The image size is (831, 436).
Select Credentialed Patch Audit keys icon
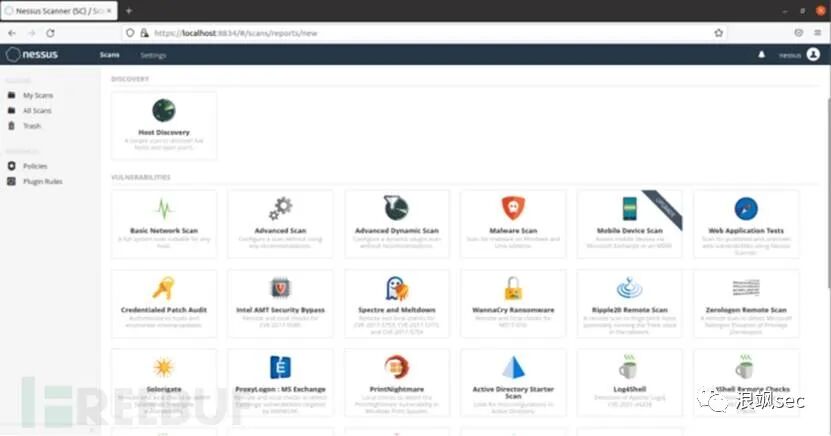point(164,288)
